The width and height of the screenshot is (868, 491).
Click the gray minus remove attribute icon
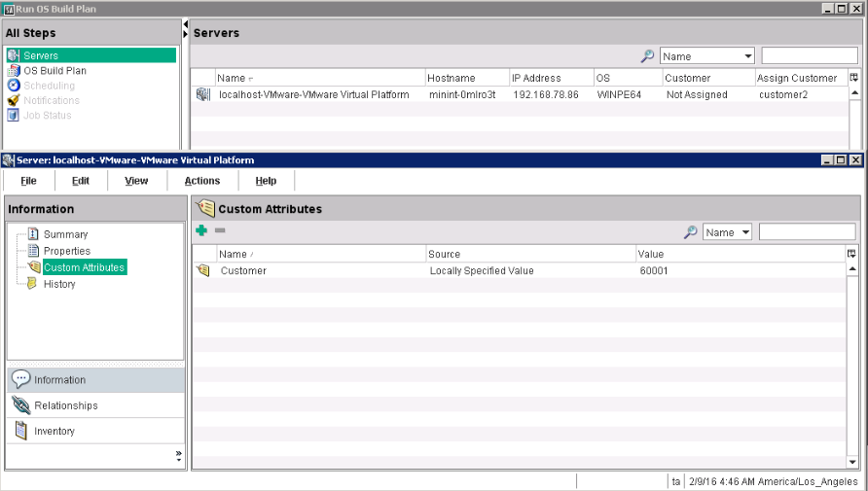(220, 230)
